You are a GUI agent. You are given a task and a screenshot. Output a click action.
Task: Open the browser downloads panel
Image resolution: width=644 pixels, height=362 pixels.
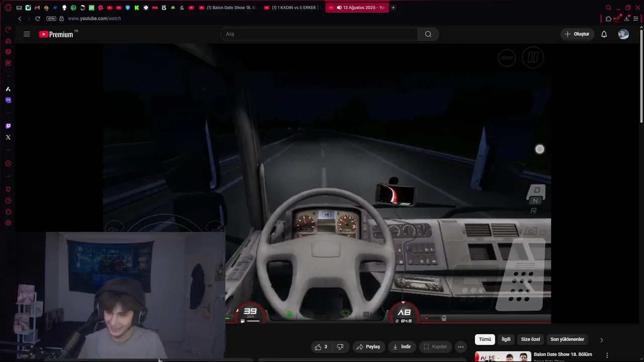tap(627, 19)
